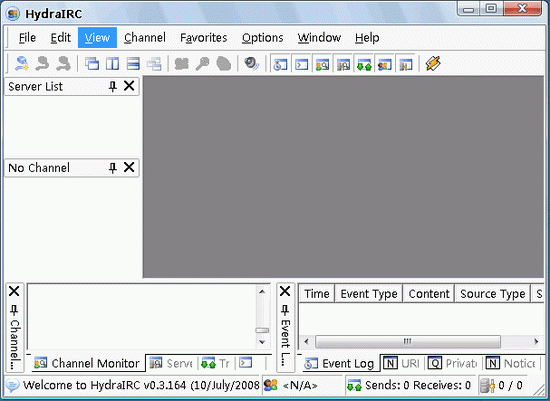Toggle the Channel Monitor toolbar button
Viewport: 550px width, 401px height.
322,65
